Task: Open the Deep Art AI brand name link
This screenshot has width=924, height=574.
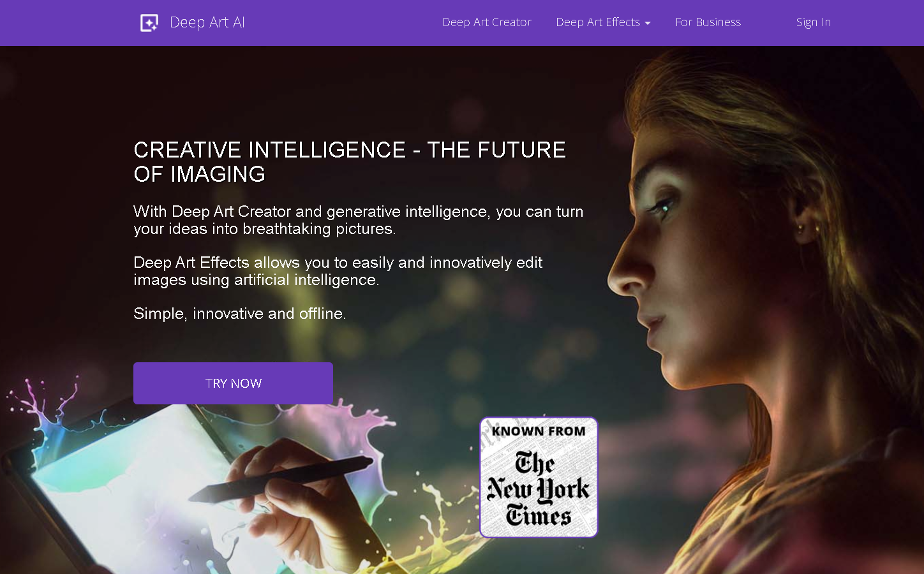Action: tap(207, 22)
